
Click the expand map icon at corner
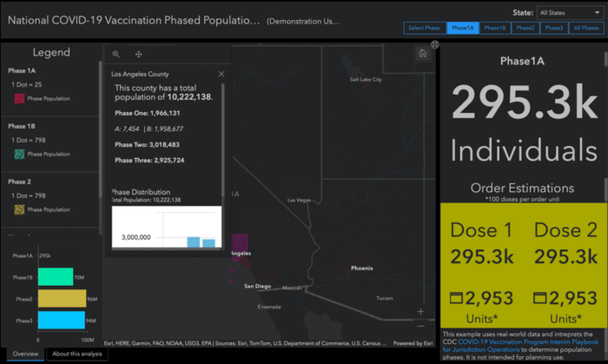click(x=435, y=44)
